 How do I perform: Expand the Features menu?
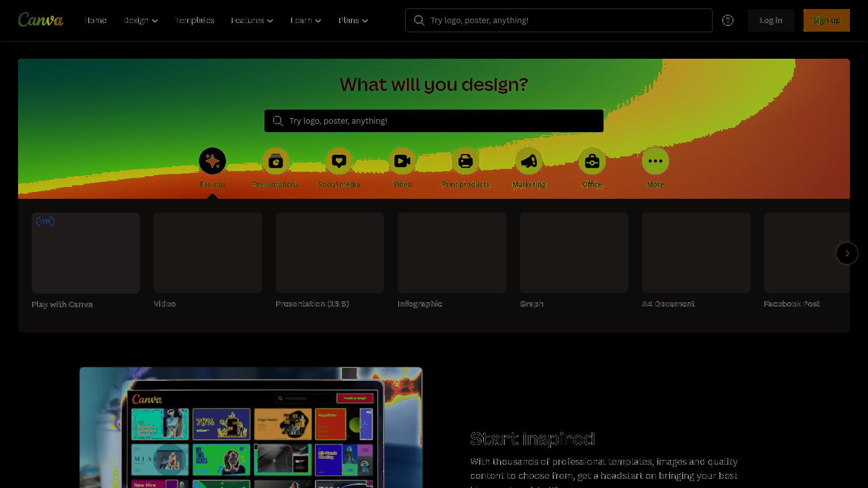click(x=252, y=20)
